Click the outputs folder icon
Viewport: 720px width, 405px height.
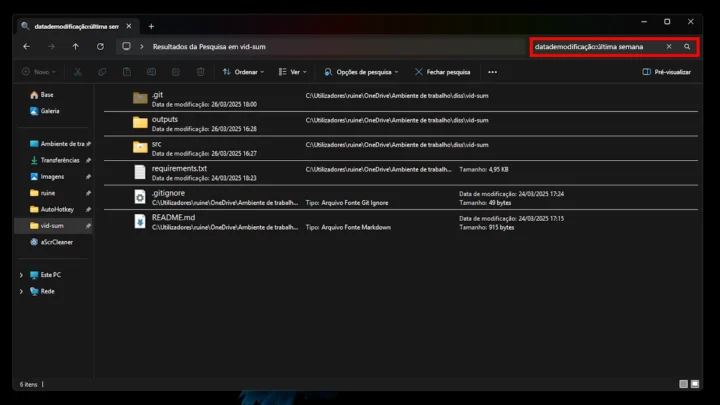pos(140,123)
